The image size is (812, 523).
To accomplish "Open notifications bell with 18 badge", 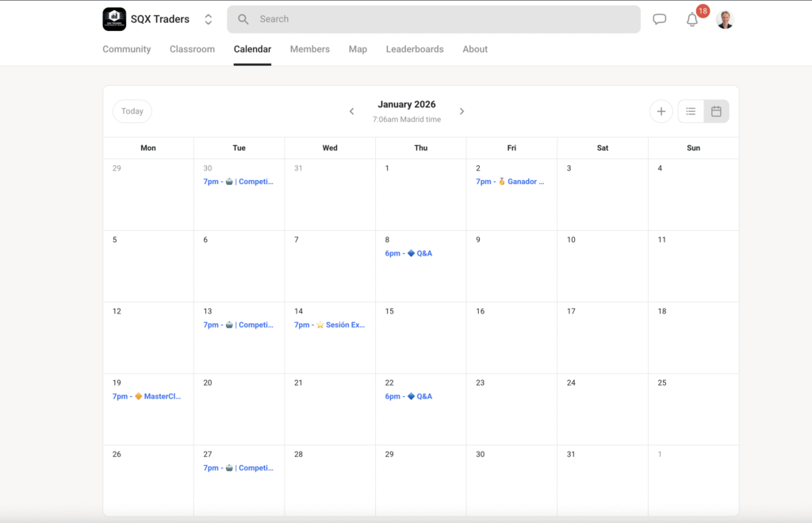I will 692,20.
